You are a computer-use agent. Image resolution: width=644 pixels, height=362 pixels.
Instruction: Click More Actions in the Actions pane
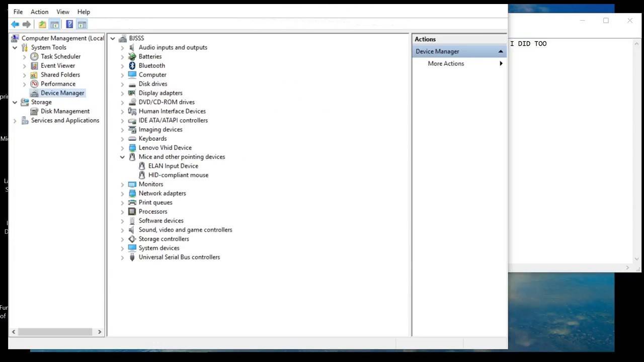click(446, 63)
